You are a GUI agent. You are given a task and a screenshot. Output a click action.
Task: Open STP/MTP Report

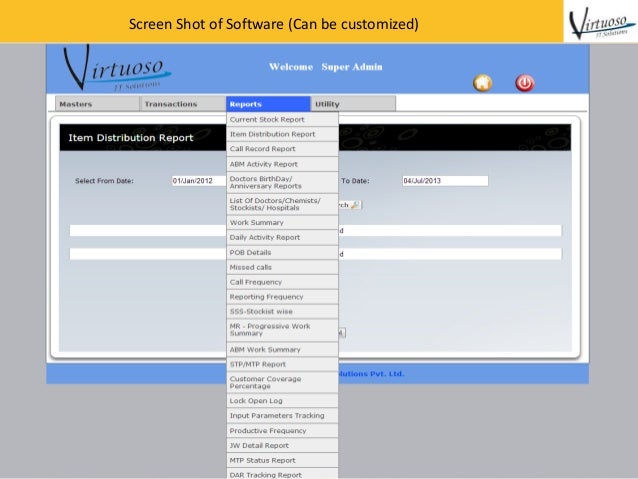(282, 364)
